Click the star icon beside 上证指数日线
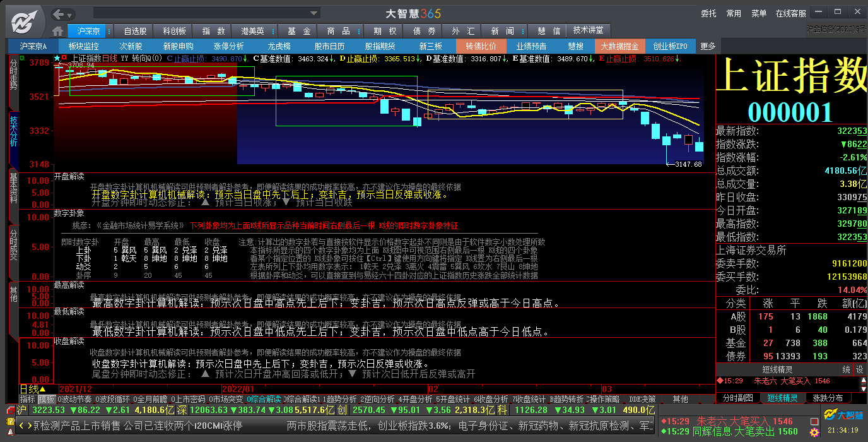 [57, 58]
